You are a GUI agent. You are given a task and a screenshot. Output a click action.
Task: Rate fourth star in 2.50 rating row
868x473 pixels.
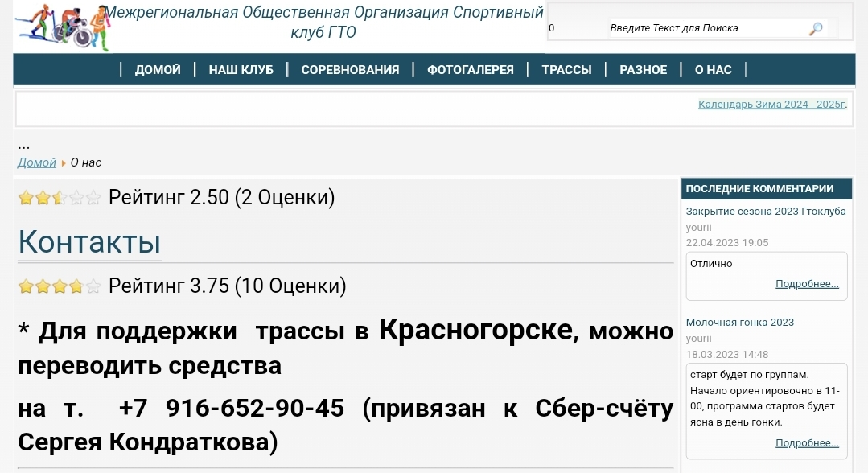click(x=76, y=198)
